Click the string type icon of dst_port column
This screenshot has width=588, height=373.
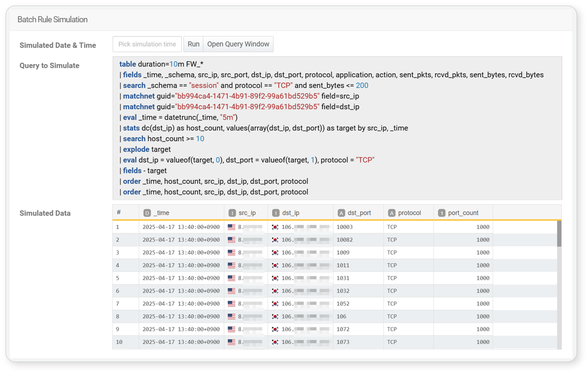click(341, 213)
